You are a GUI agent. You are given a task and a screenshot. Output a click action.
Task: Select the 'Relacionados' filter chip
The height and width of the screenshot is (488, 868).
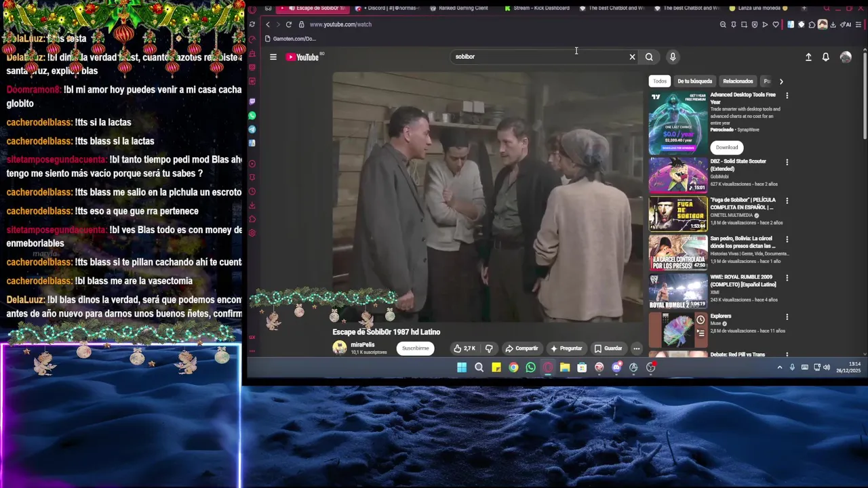pos(738,81)
